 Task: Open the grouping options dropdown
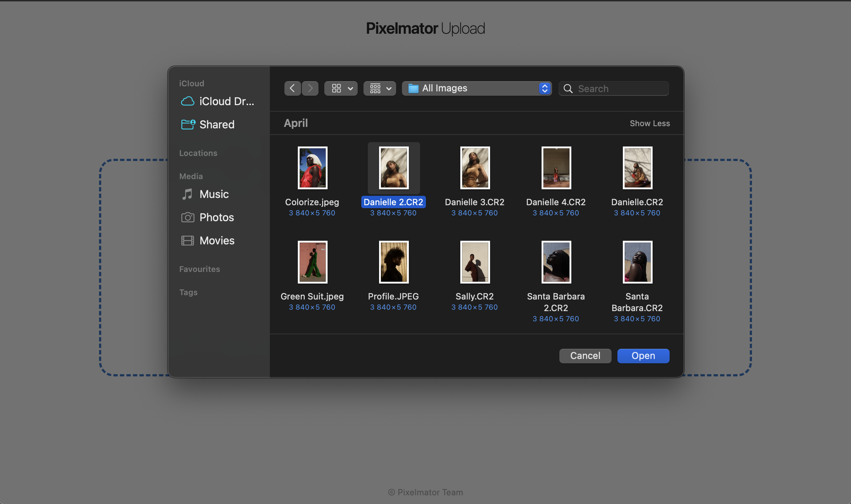pos(380,88)
